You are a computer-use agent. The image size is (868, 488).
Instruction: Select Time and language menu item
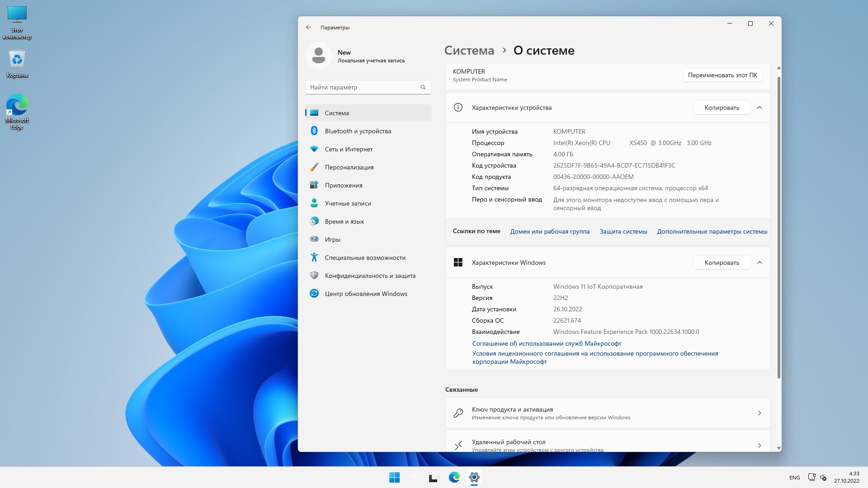pos(344,221)
